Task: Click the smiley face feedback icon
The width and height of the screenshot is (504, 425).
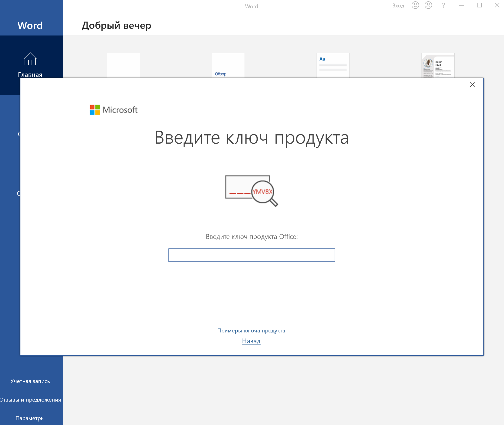Action: pos(415,5)
